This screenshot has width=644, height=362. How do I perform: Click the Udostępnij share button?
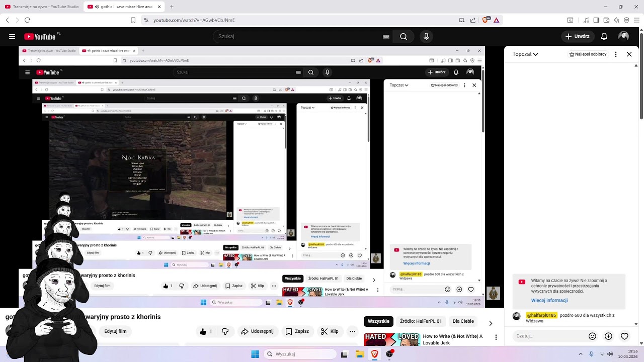click(x=257, y=331)
